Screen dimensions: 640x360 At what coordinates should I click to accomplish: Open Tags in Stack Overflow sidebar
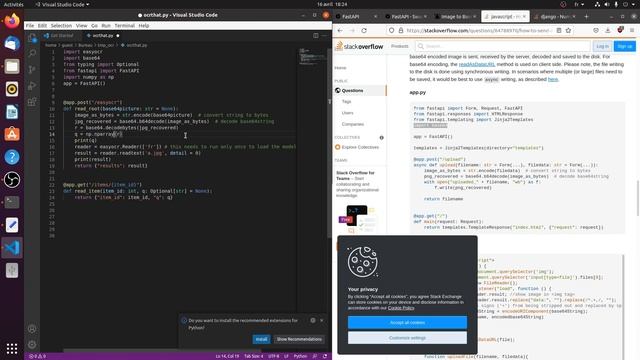point(347,102)
